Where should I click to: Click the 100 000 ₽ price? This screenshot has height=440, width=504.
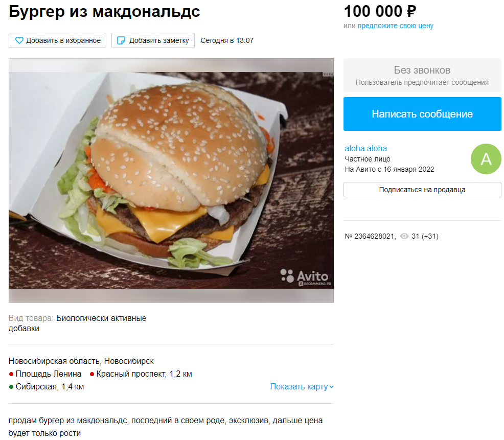click(380, 12)
